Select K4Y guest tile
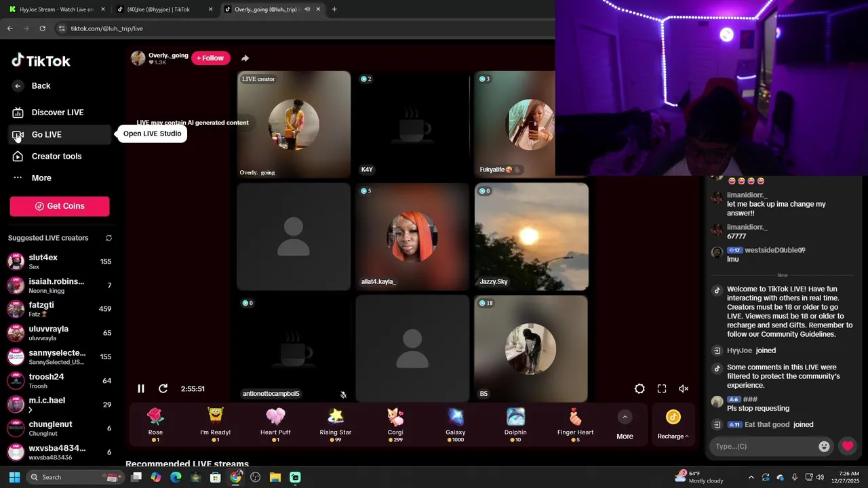868x488 pixels. tap(412, 125)
